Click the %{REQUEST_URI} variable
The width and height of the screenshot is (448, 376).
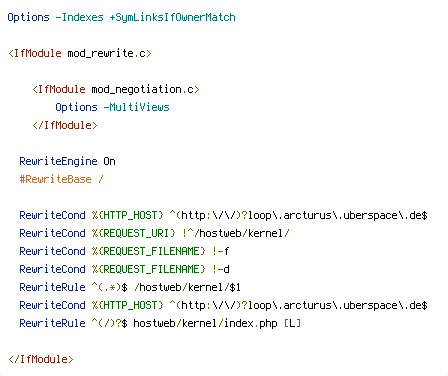pyautogui.click(x=134, y=233)
